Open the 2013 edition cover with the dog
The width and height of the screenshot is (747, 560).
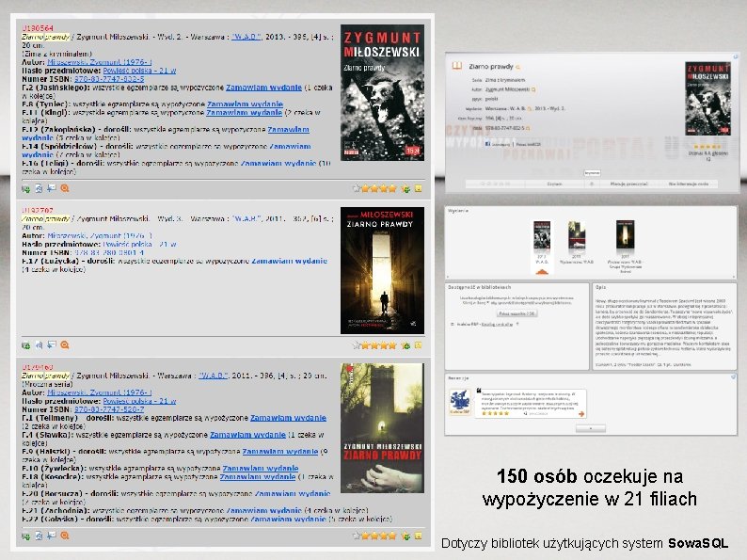[x=382, y=92]
